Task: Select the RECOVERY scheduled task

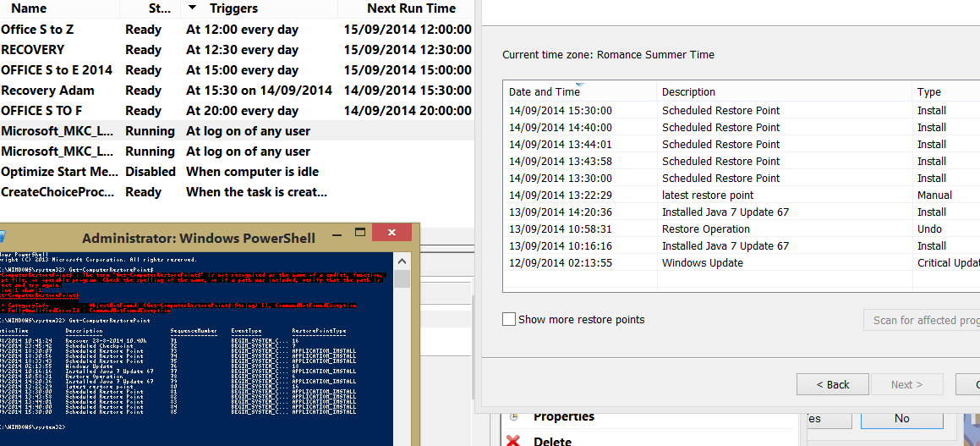Action: (x=32, y=50)
